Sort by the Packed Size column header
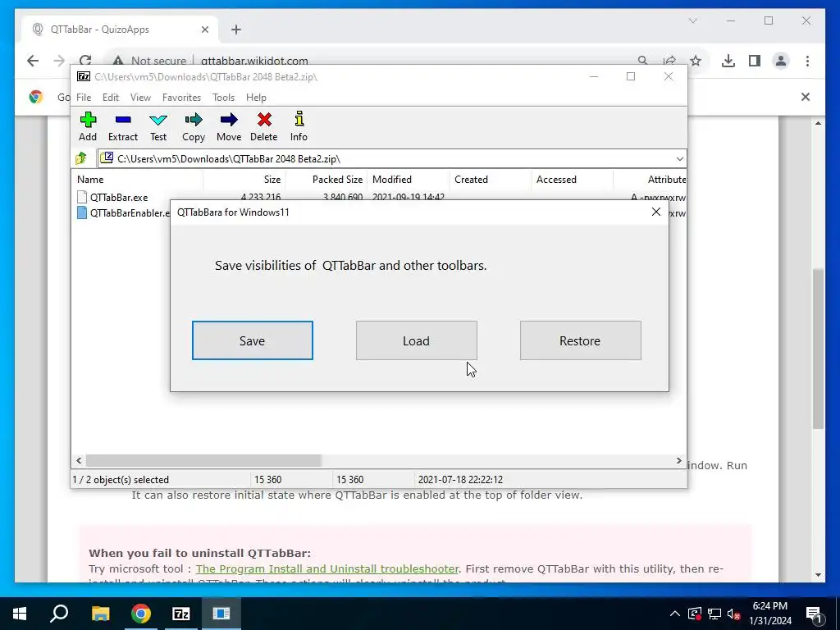The height and width of the screenshot is (630, 840). pyautogui.click(x=326, y=180)
